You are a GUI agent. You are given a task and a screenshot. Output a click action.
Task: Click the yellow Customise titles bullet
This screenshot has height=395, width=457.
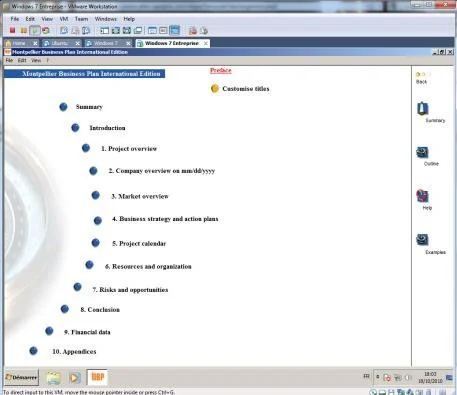pyautogui.click(x=215, y=89)
